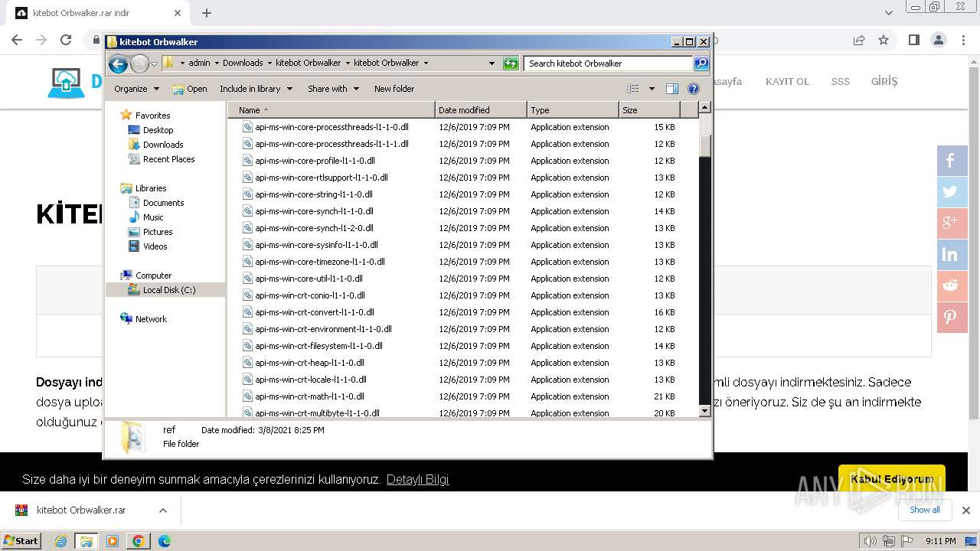Click the Explorer Back navigation arrow
980x551 pixels.
pyautogui.click(x=118, y=64)
